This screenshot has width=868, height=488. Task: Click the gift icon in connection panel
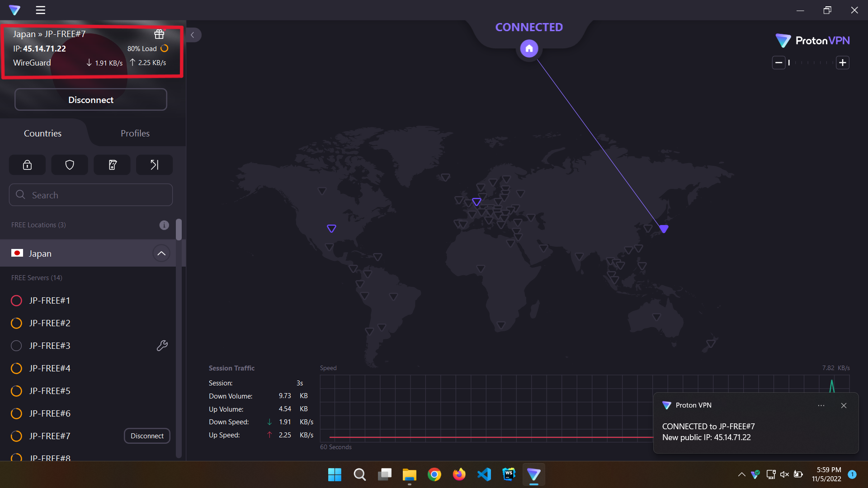click(x=159, y=34)
